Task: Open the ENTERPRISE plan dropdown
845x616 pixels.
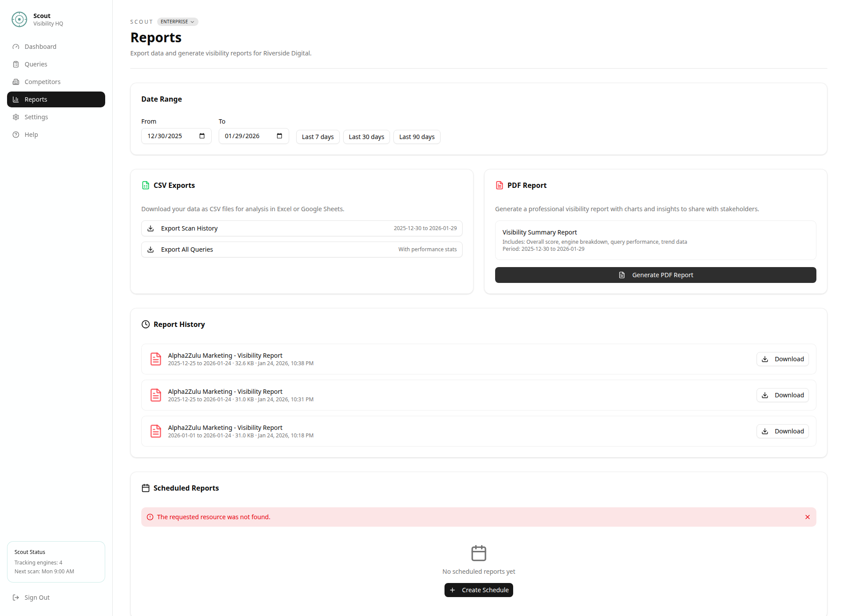Action: coord(177,21)
